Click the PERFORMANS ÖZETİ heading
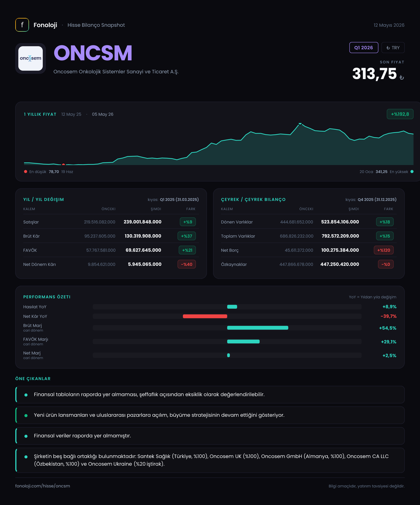The image size is (420, 505). pos(47,297)
